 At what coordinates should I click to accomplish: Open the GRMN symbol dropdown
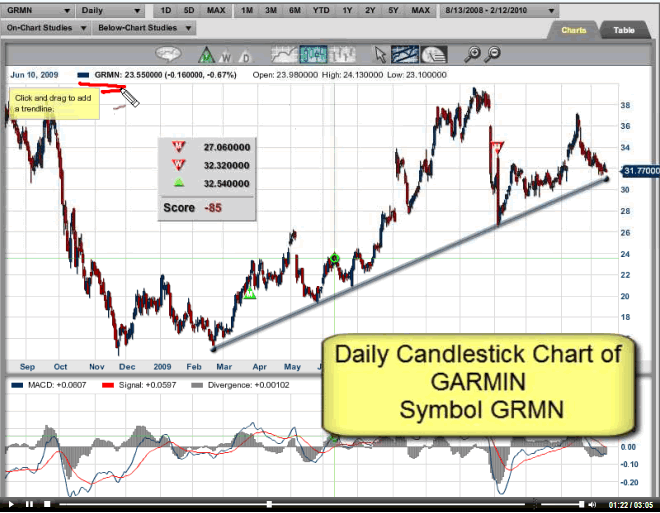(x=37, y=11)
